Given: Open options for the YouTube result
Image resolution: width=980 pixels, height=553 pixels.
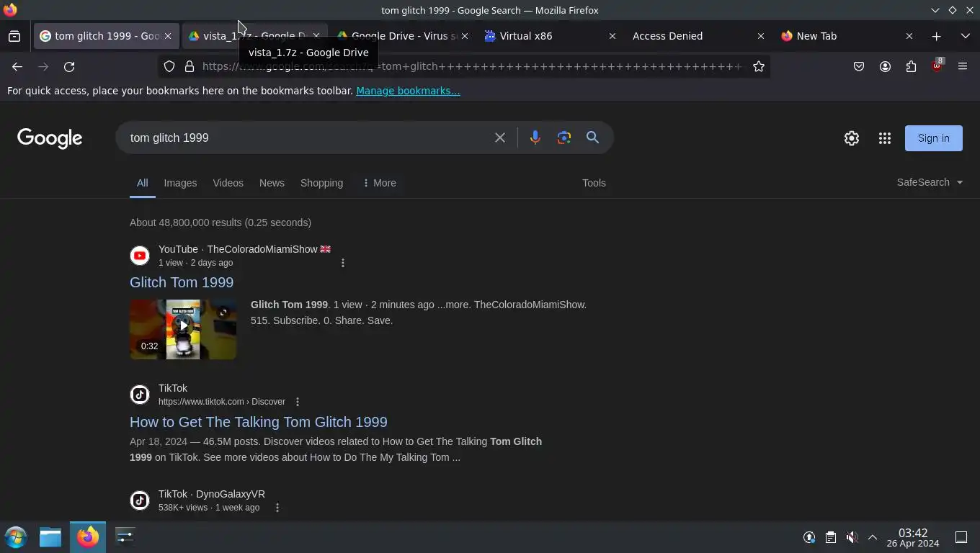Looking at the screenshot, I should (343, 263).
